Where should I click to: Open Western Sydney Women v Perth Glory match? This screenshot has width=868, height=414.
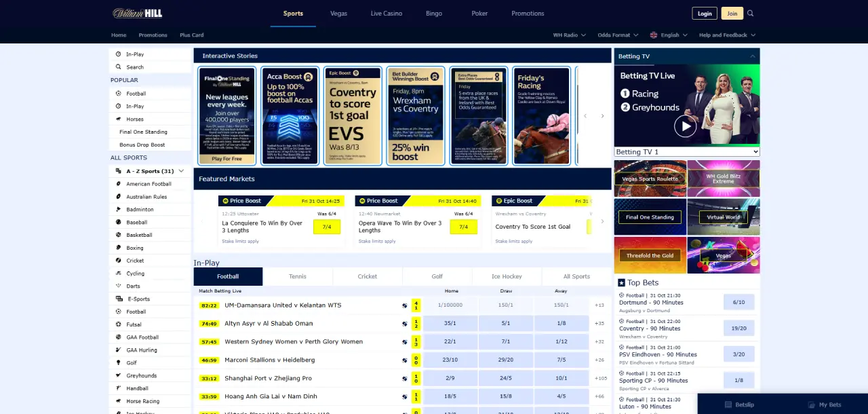click(x=294, y=342)
